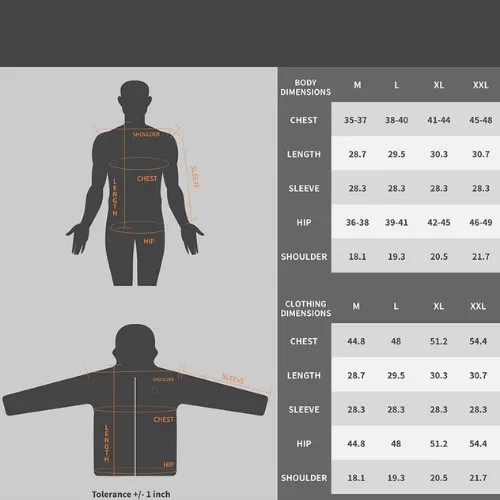Click the XL column in clothing table
500x500 pixels.
pos(438,306)
